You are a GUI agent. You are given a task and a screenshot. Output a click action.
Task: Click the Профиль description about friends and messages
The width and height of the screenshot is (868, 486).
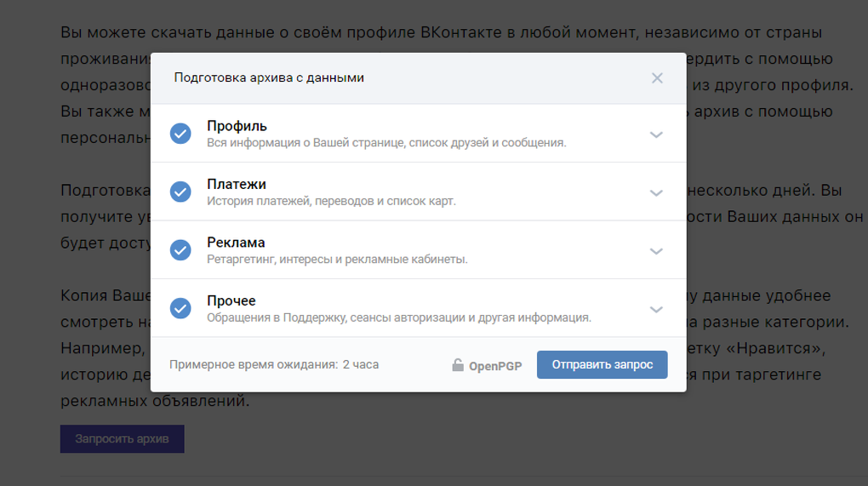coord(386,143)
